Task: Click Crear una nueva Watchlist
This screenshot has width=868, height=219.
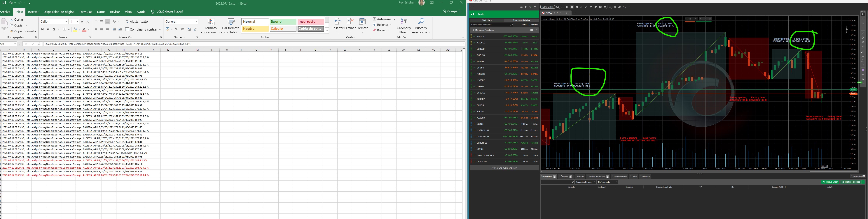Action: [504, 168]
